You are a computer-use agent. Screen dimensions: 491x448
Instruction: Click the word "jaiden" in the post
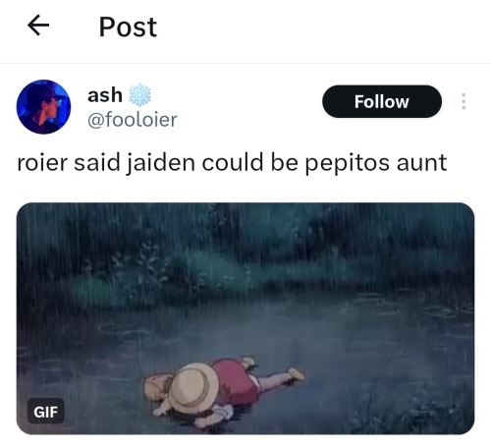click(x=161, y=163)
